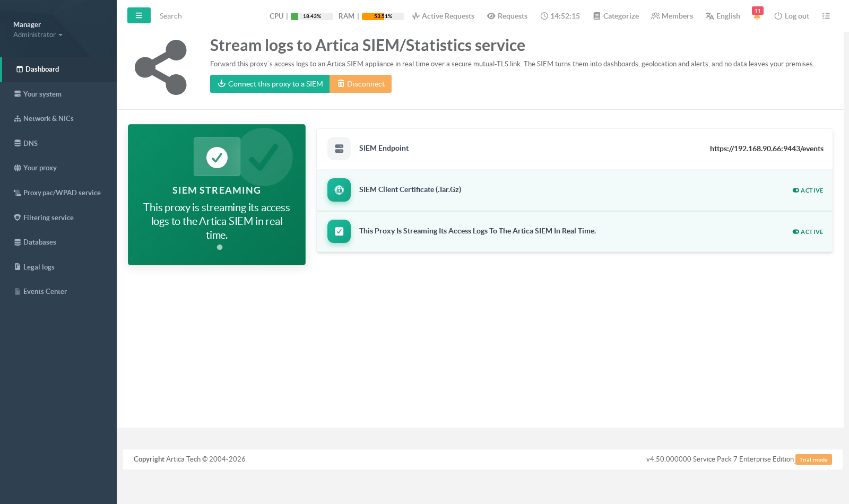Open the notification bell with 11 alerts
This screenshot has width=849, height=504.
757,14
